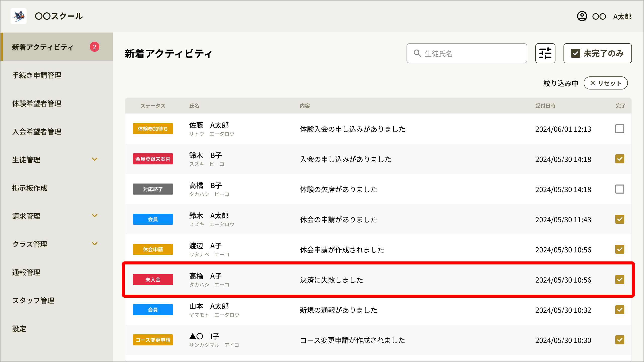Click the 休会申請 status badge
644x362 pixels.
click(153, 249)
